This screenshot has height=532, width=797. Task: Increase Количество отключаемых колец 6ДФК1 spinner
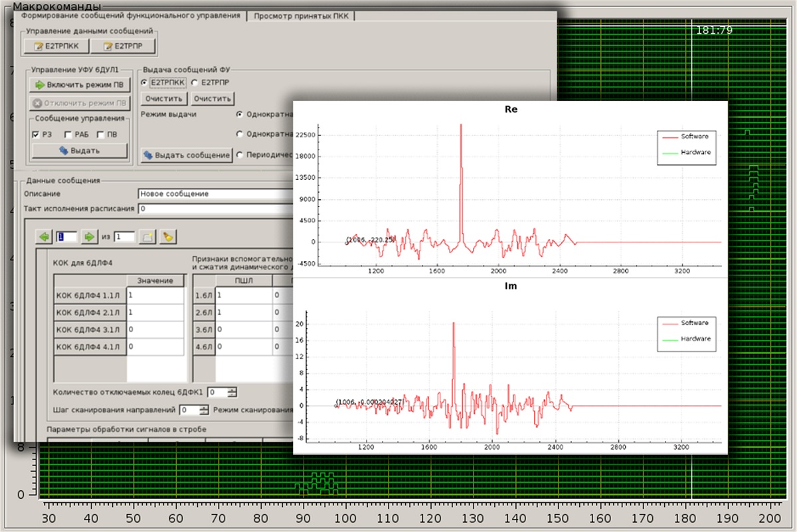(x=232, y=390)
